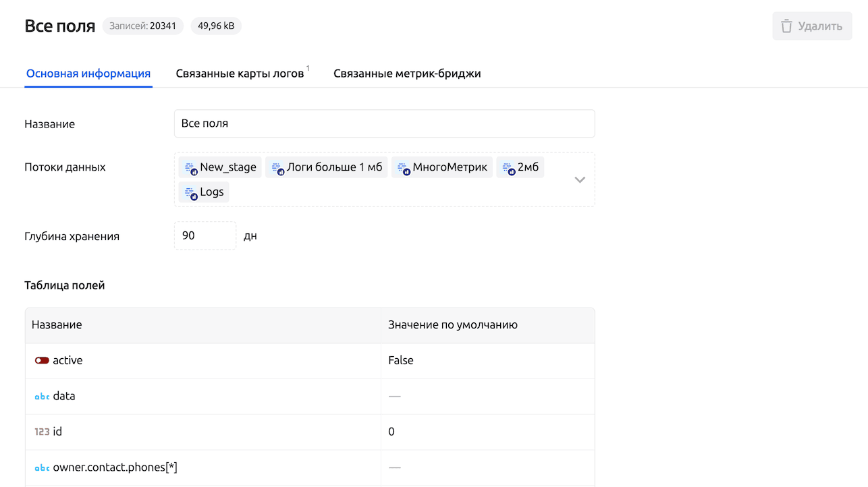868x487 pixels.
Task: Click the stream icon on МногоМетрик tag
Action: point(403,168)
